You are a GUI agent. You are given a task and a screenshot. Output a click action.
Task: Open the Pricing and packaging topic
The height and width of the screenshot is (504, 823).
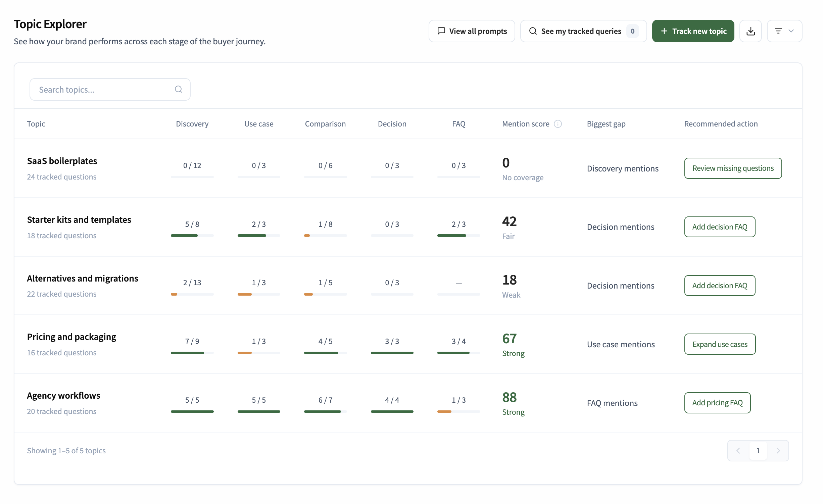pos(71,337)
